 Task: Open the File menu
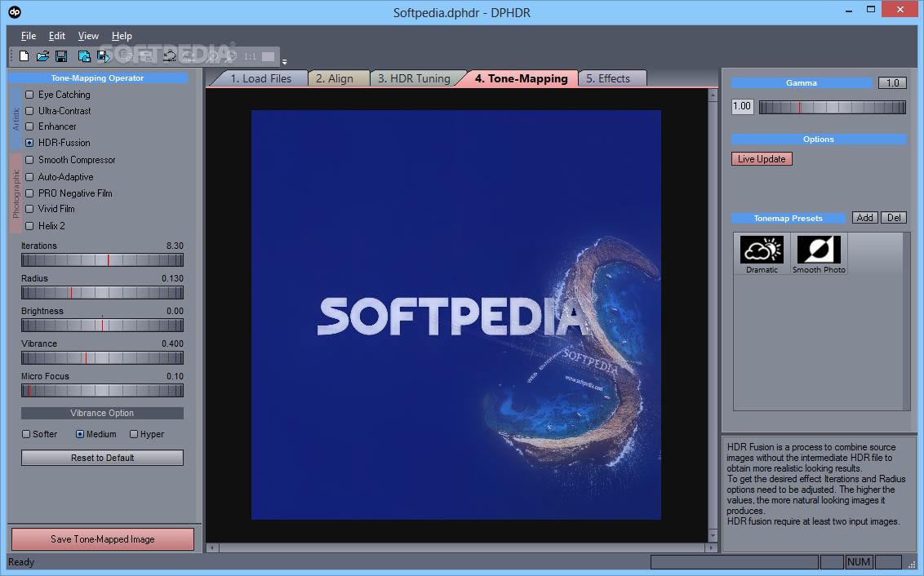coord(29,36)
